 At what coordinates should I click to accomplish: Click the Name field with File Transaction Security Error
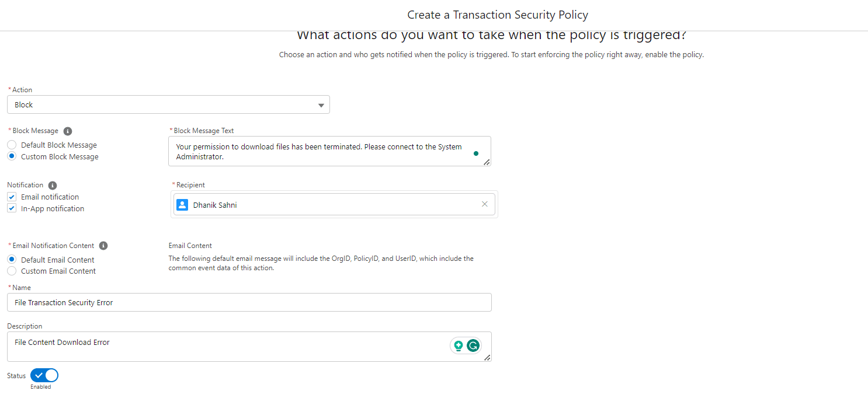pyautogui.click(x=249, y=302)
